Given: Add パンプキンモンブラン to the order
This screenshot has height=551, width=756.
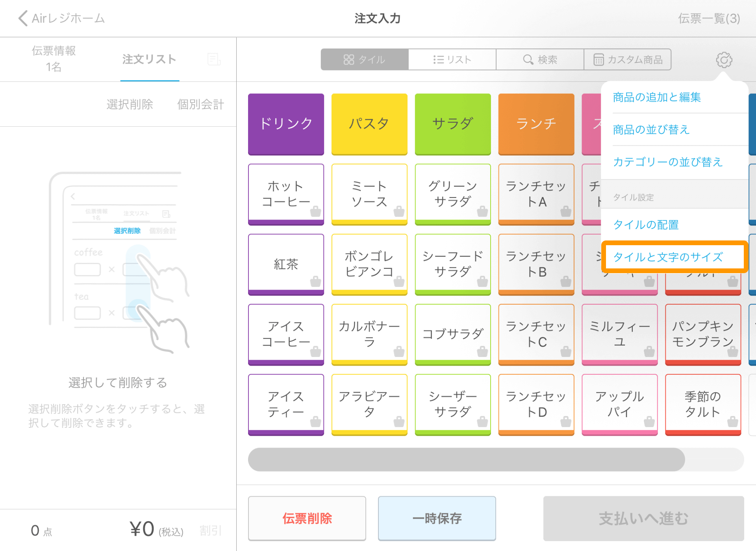Looking at the screenshot, I should (x=703, y=335).
